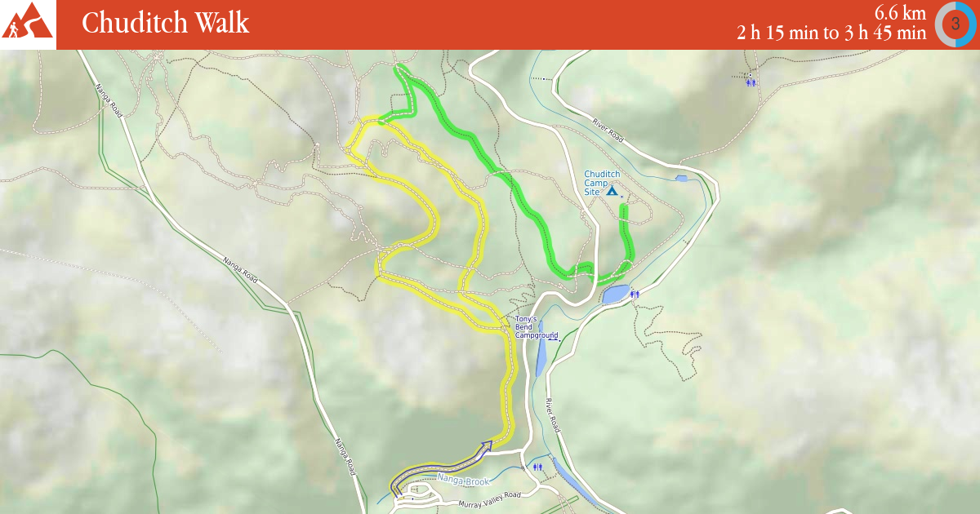
Task: Click the toilet icon beside the pond
Action: (635, 294)
